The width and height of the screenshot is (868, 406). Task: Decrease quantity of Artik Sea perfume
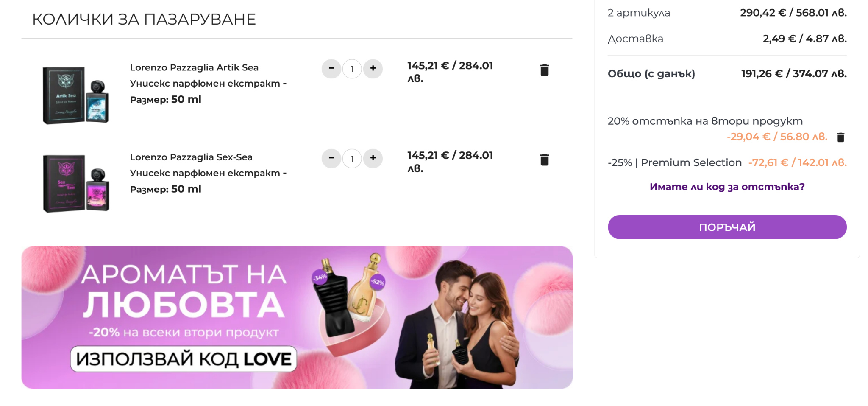click(331, 69)
